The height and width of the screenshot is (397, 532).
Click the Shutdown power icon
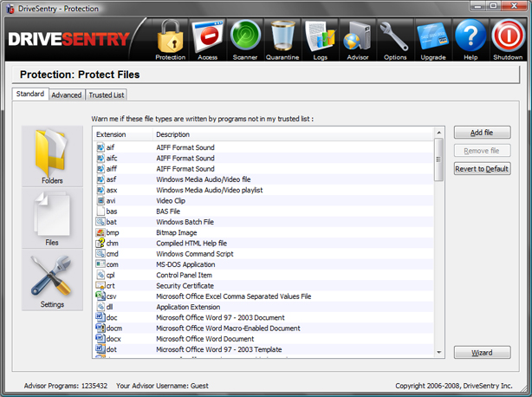tap(508, 40)
